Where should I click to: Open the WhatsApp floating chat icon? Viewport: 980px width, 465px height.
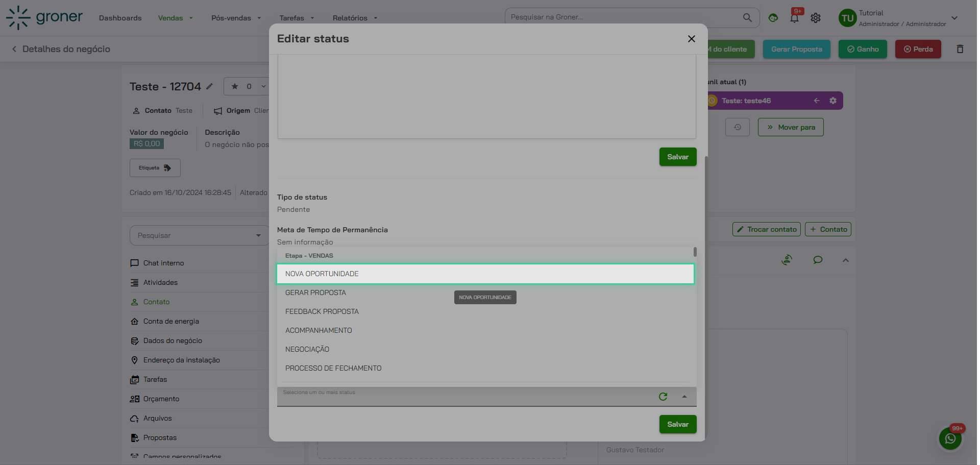pos(950,438)
